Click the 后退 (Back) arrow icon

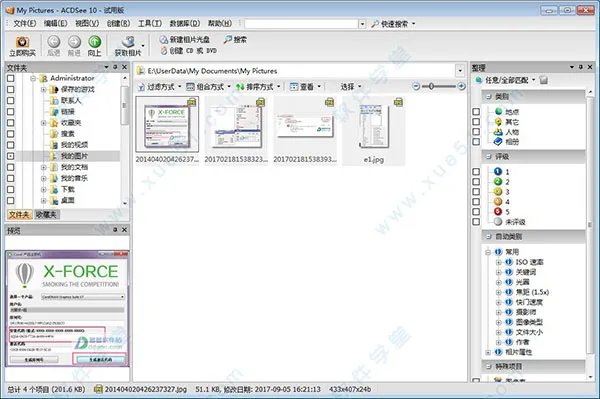(x=54, y=41)
